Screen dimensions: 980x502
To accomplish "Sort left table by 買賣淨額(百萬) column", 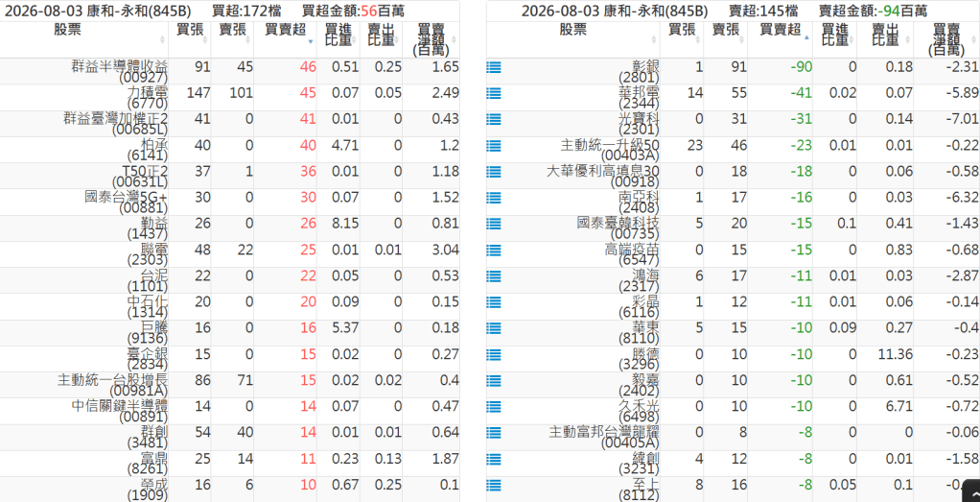I will pos(432,40).
